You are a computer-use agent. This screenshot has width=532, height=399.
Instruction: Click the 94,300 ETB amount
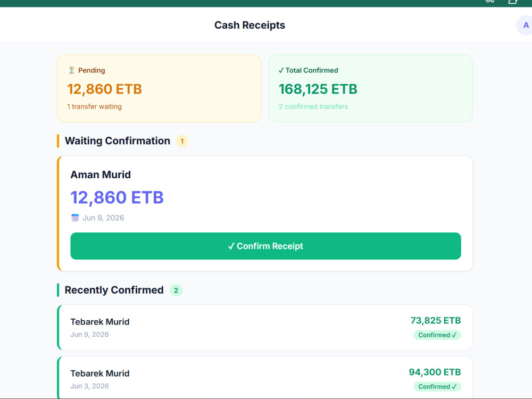(435, 372)
